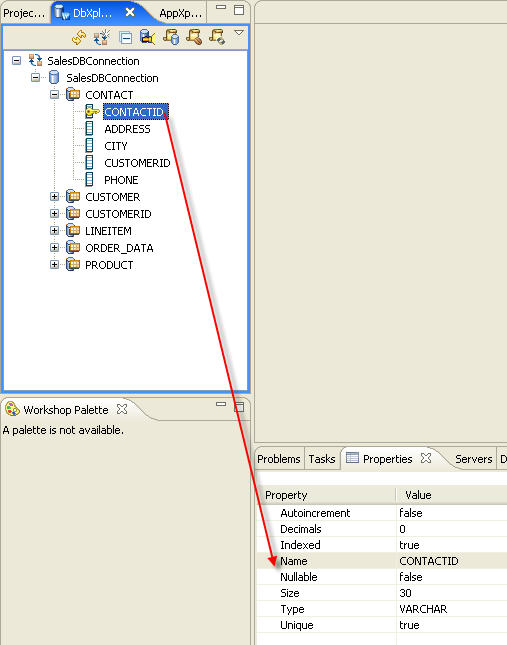Expand the ORDER_DATA table node
The width and height of the screenshot is (507, 645).
click(54, 248)
